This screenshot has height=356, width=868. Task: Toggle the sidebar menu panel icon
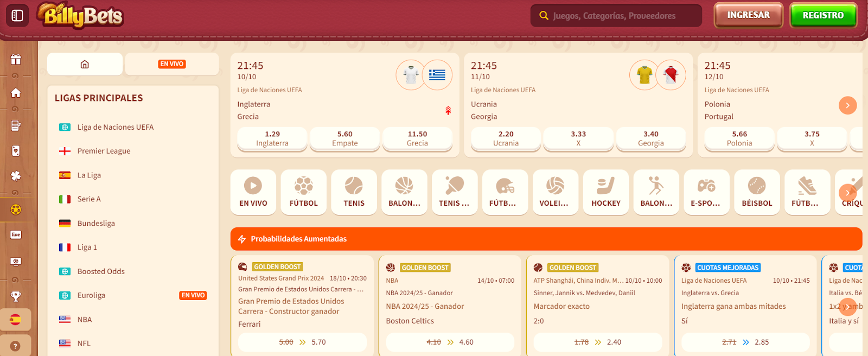17,16
